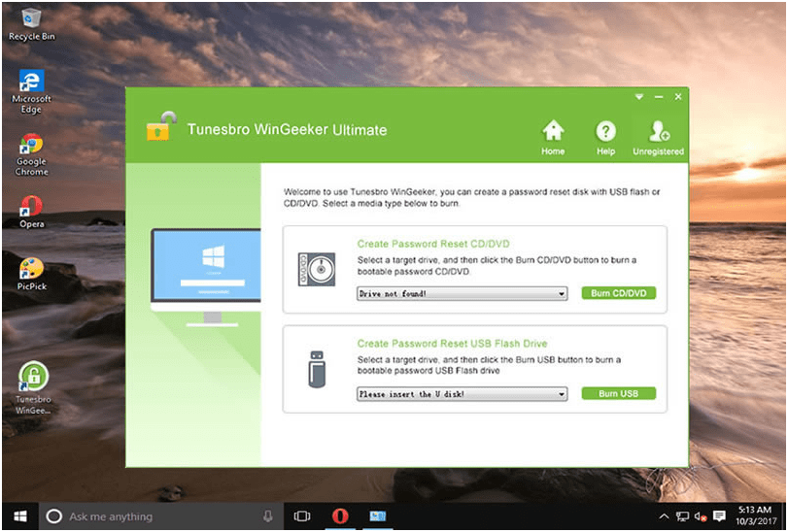This screenshot has height=532, width=788.
Task: Select the Google Chrome desktop icon
Action: 32,154
